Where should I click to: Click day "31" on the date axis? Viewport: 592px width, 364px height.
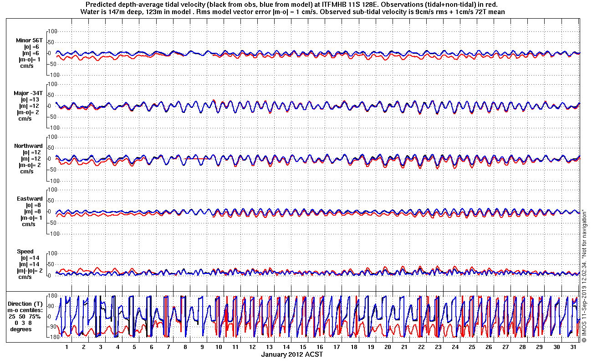(572, 347)
